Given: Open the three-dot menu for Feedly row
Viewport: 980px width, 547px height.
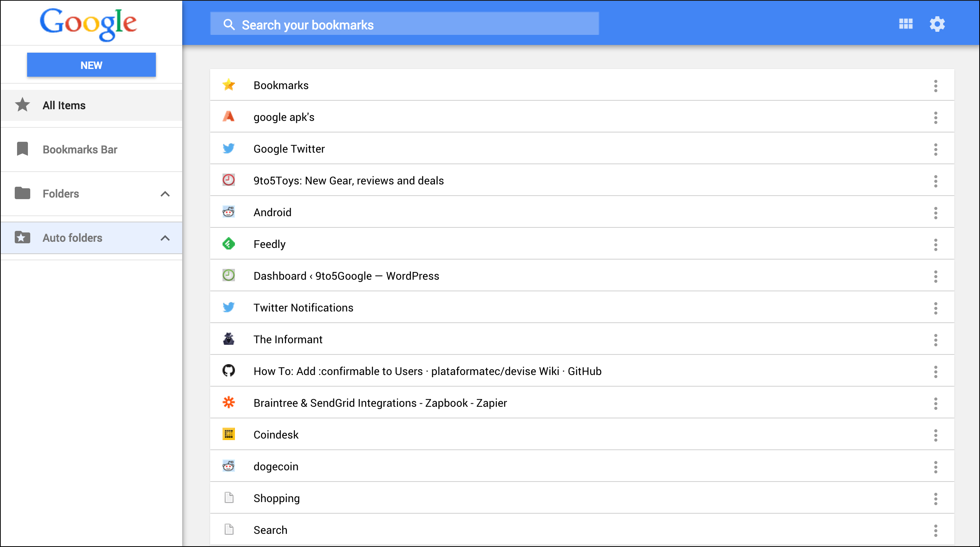Looking at the screenshot, I should click(935, 244).
